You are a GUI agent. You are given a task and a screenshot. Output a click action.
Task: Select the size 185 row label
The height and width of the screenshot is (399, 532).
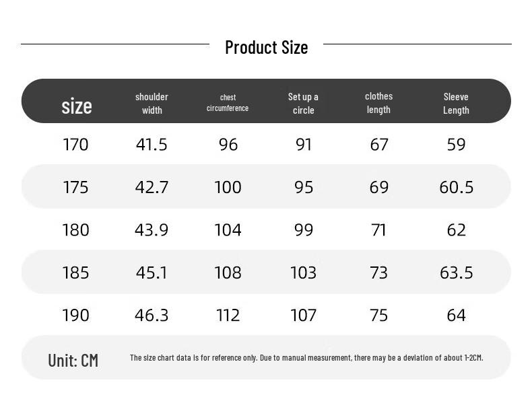tap(75, 273)
